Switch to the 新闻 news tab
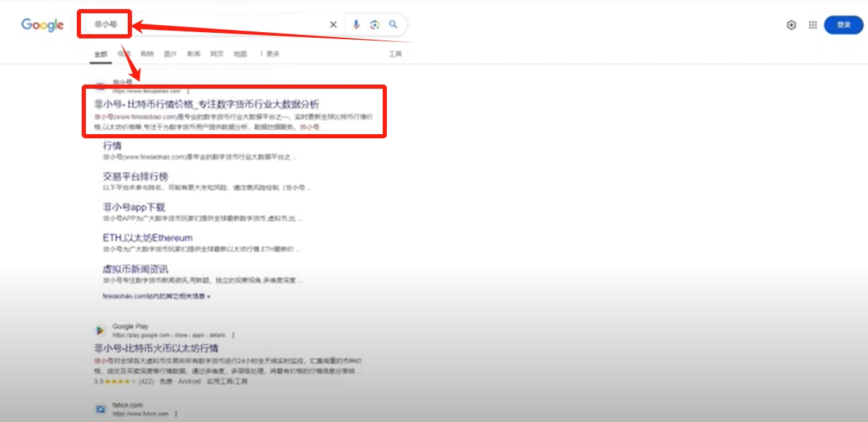The height and width of the screenshot is (422, 868). coord(193,54)
